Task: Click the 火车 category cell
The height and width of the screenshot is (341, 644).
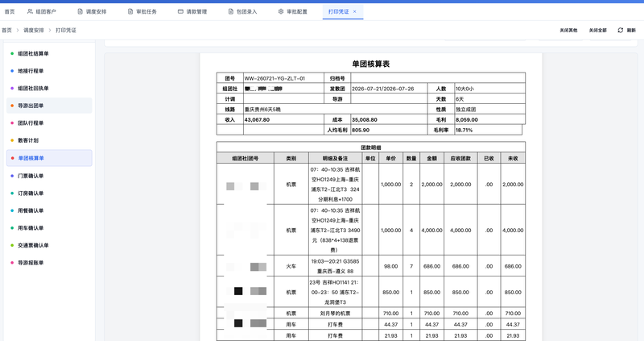Action: pyautogui.click(x=291, y=266)
